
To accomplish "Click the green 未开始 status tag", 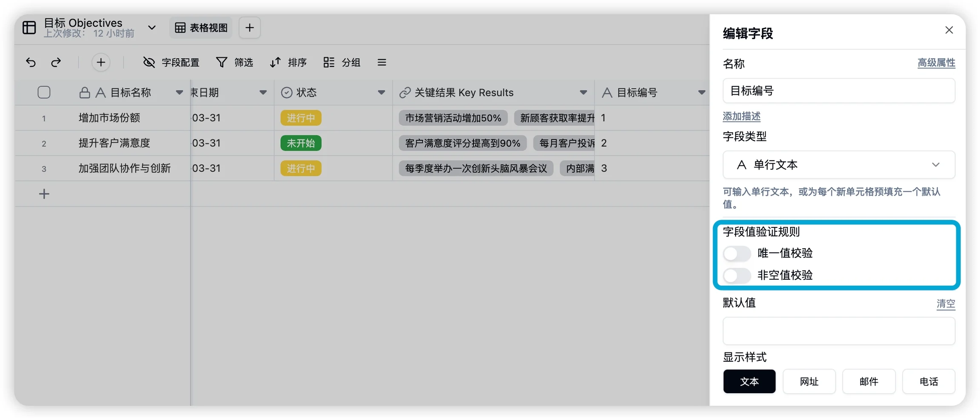I will [301, 143].
